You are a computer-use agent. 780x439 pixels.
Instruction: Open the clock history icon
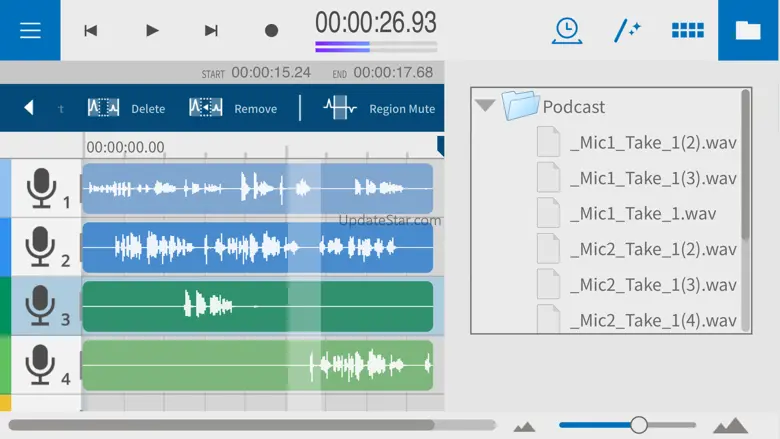point(567,30)
